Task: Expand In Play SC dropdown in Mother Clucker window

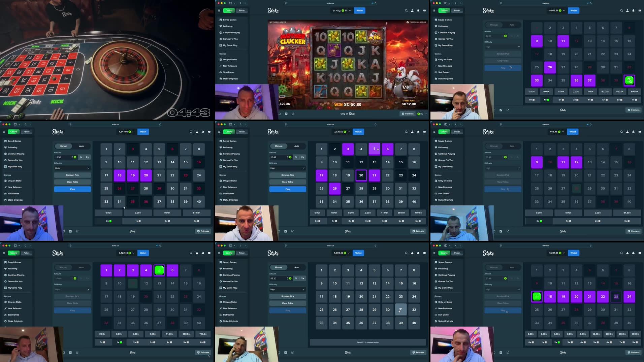Action: coord(342,10)
